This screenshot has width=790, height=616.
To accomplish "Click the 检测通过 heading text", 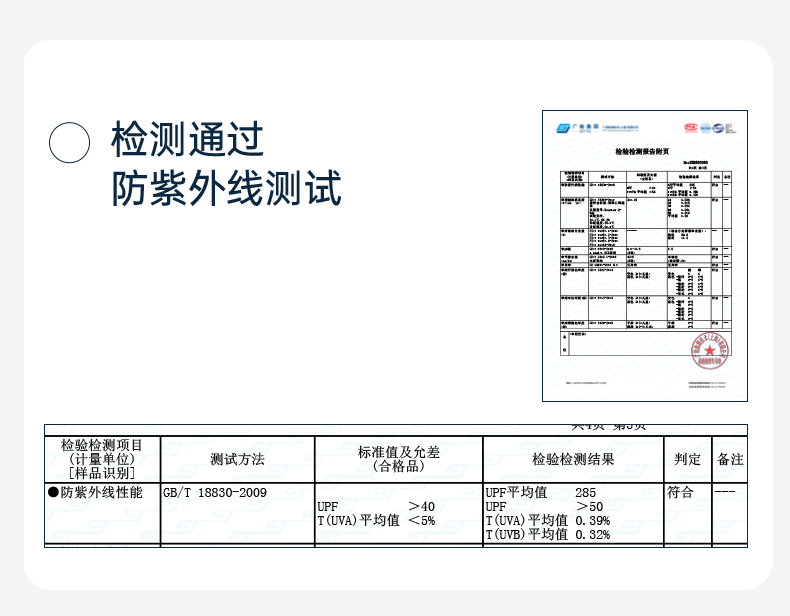I will (187, 139).
